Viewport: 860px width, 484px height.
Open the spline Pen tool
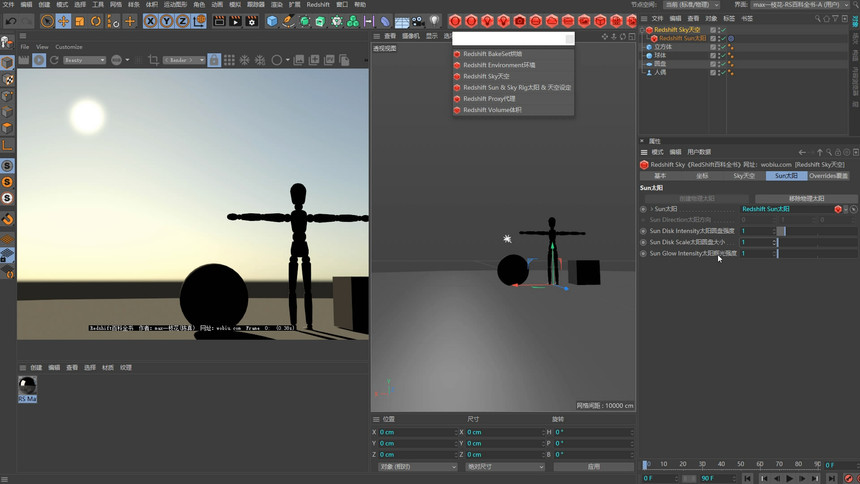tap(288, 21)
